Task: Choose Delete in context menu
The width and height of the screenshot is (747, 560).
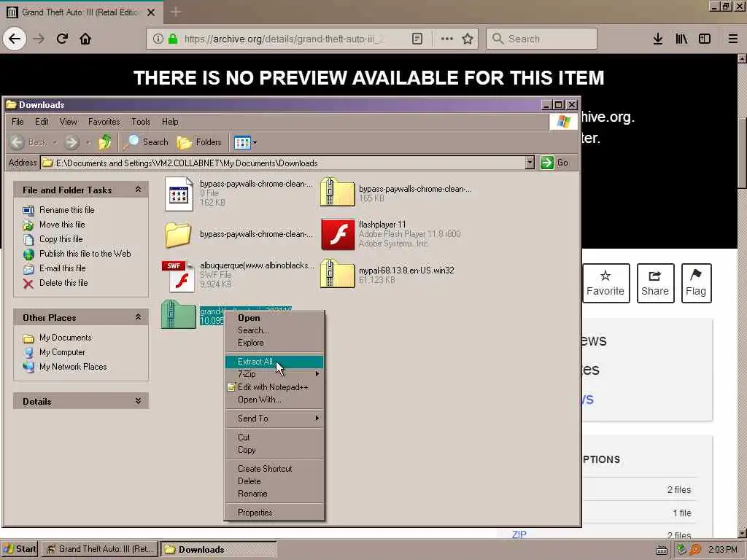Action: [274, 481]
